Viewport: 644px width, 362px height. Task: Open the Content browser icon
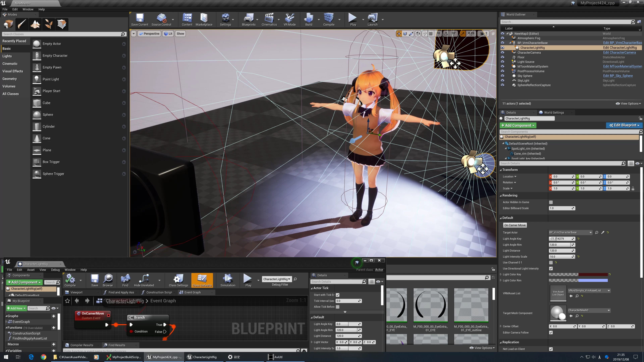pos(187,19)
